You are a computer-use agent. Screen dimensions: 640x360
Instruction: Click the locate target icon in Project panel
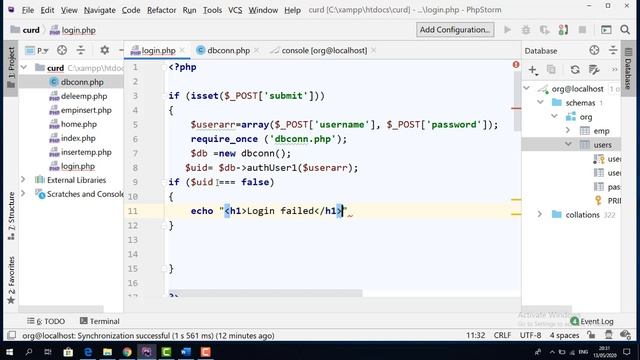click(62, 50)
